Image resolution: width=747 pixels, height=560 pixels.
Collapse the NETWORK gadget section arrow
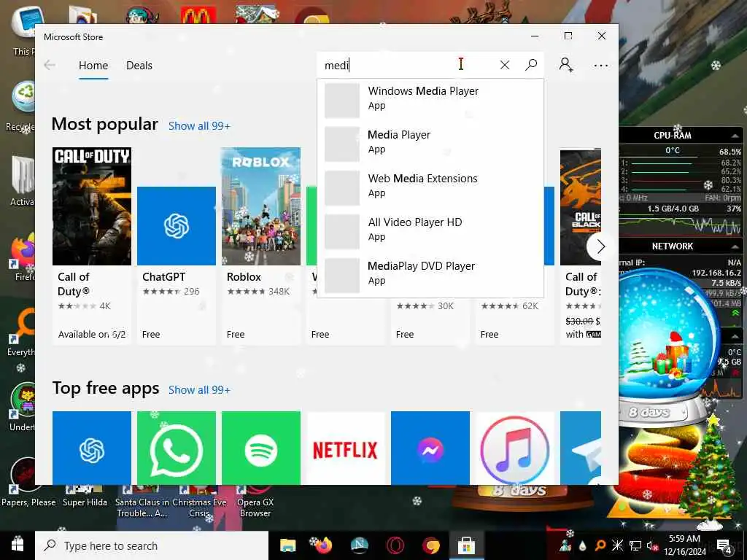point(735,246)
